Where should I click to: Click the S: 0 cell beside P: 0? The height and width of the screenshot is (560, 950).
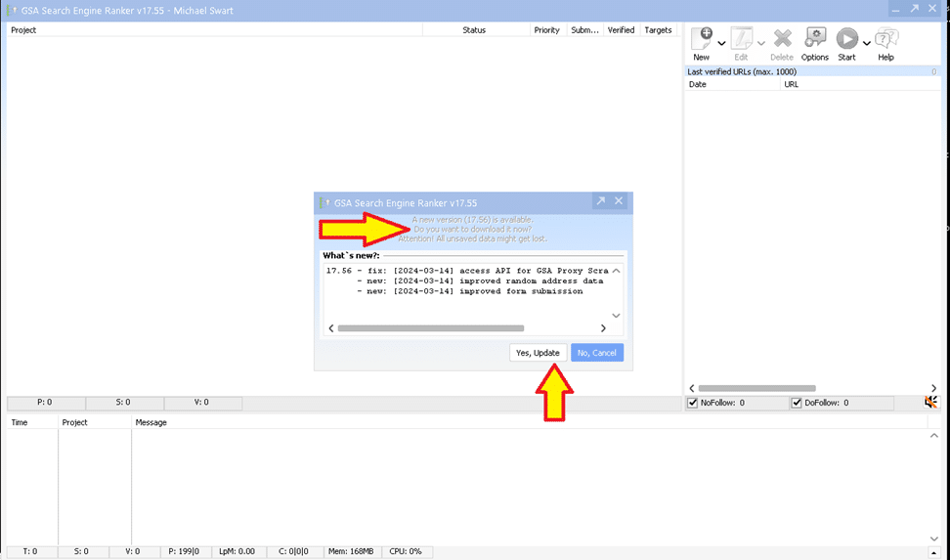pos(124,403)
